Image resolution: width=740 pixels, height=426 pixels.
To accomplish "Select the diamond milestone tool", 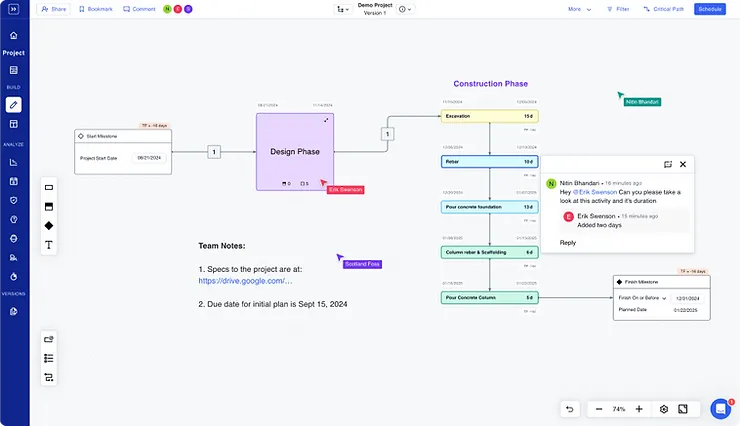I will click(49, 226).
